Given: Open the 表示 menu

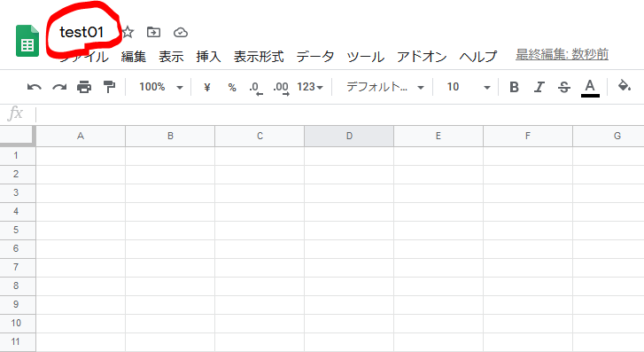Looking at the screenshot, I should [171, 57].
